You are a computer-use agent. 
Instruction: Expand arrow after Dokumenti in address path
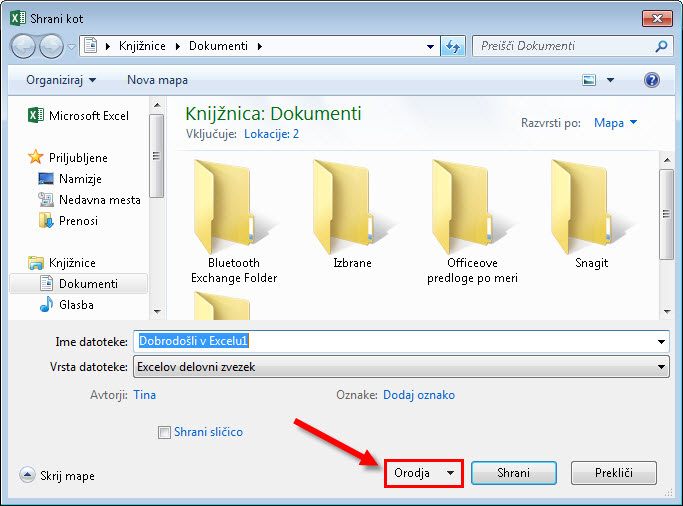260,46
